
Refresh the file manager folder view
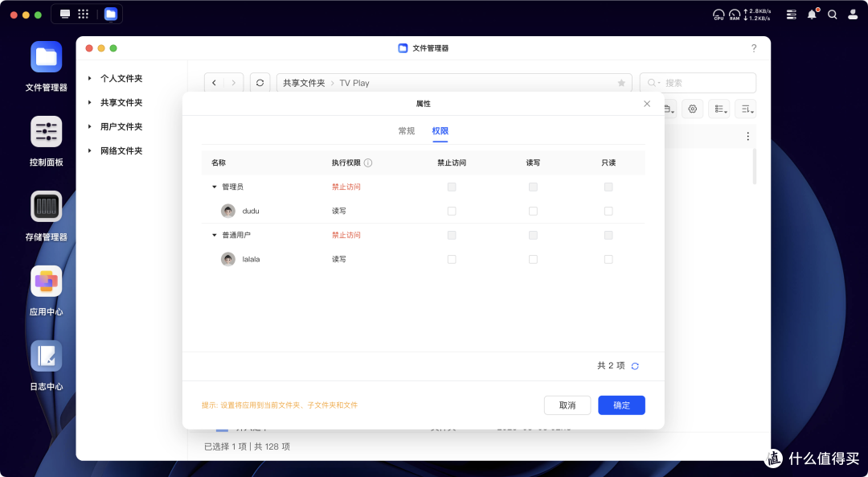tap(260, 83)
